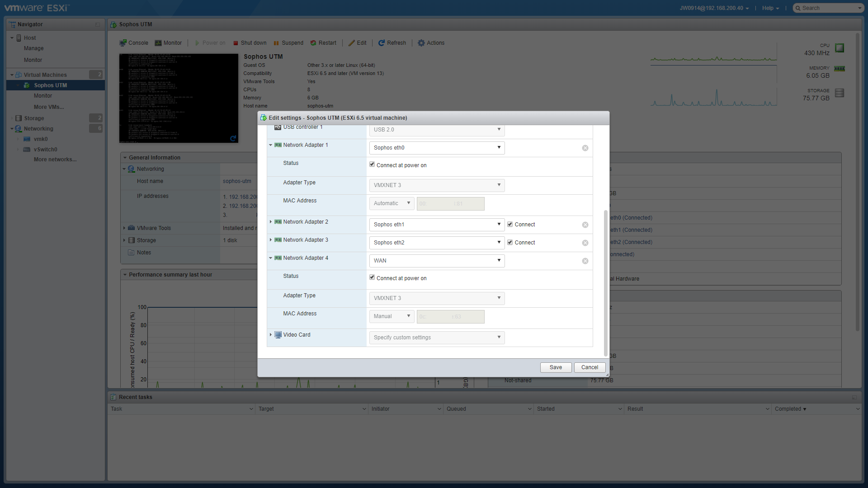Image resolution: width=868 pixels, height=488 pixels.
Task: Open Video Card custom settings dropdown
Action: click(437, 338)
